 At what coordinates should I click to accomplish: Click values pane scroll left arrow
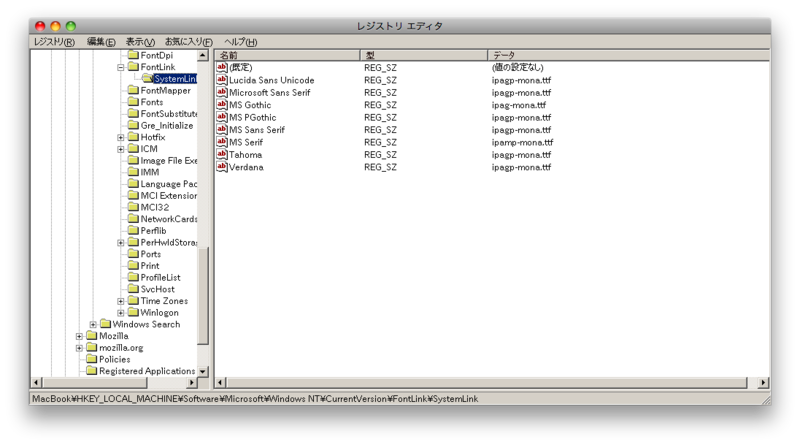point(220,382)
